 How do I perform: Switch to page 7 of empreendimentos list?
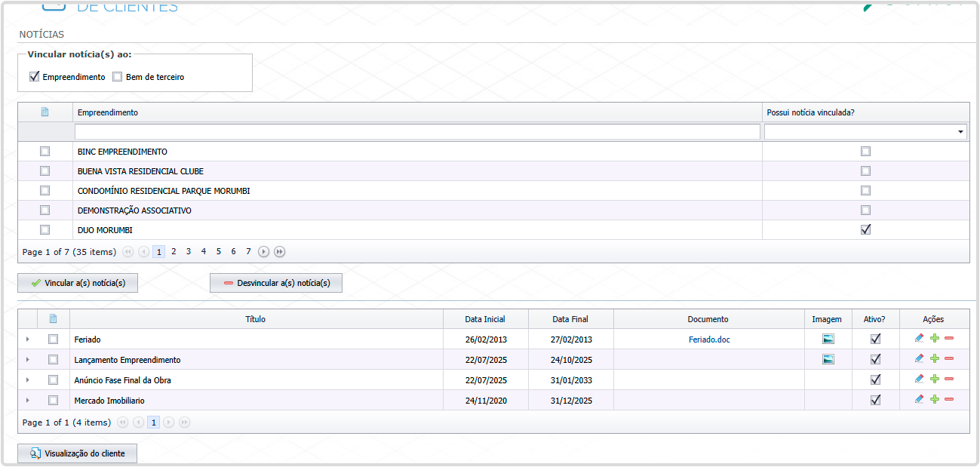[x=248, y=252]
